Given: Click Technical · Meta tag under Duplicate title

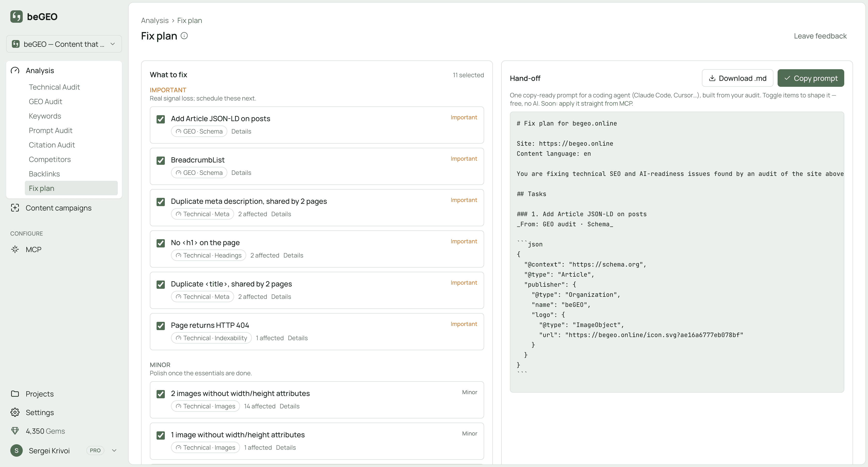Looking at the screenshot, I should tap(203, 297).
